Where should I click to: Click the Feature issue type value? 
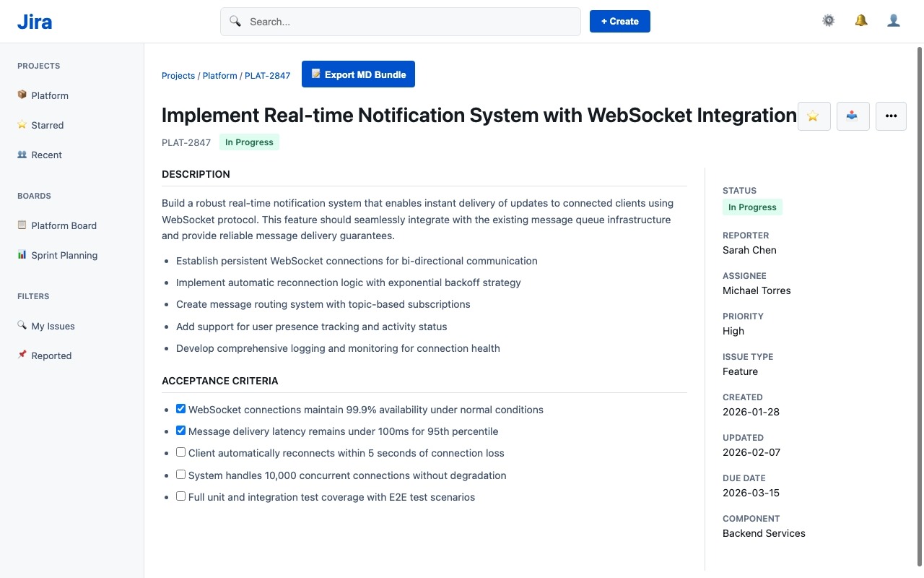(740, 371)
